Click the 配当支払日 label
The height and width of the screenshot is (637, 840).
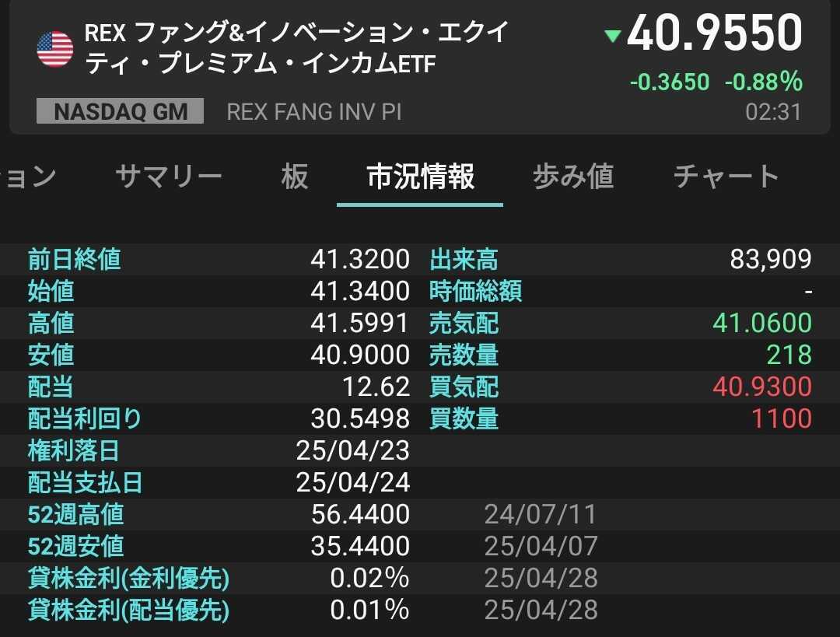86,482
